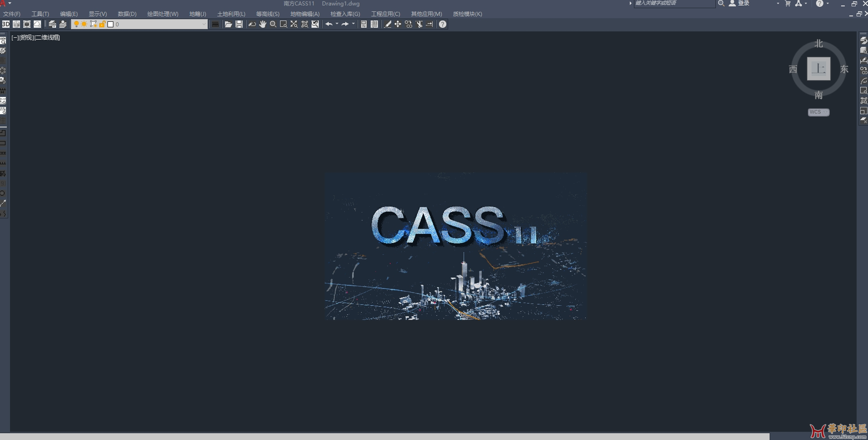Click the undo arrow icon
This screenshot has width=868, height=440.
point(329,24)
